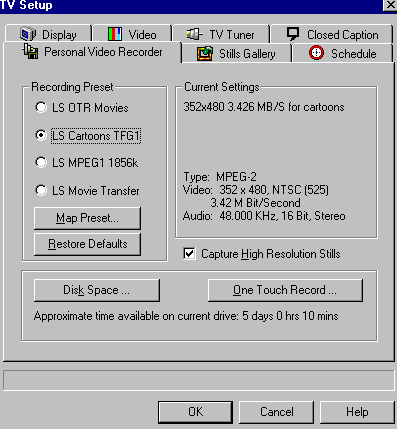Viewport: 397px width, 429px height.
Task: Click the 'Recording Preset' group label
Action: point(72,87)
